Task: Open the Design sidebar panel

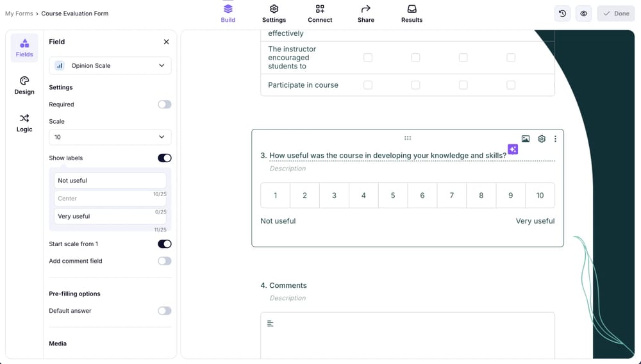Action: (24, 85)
